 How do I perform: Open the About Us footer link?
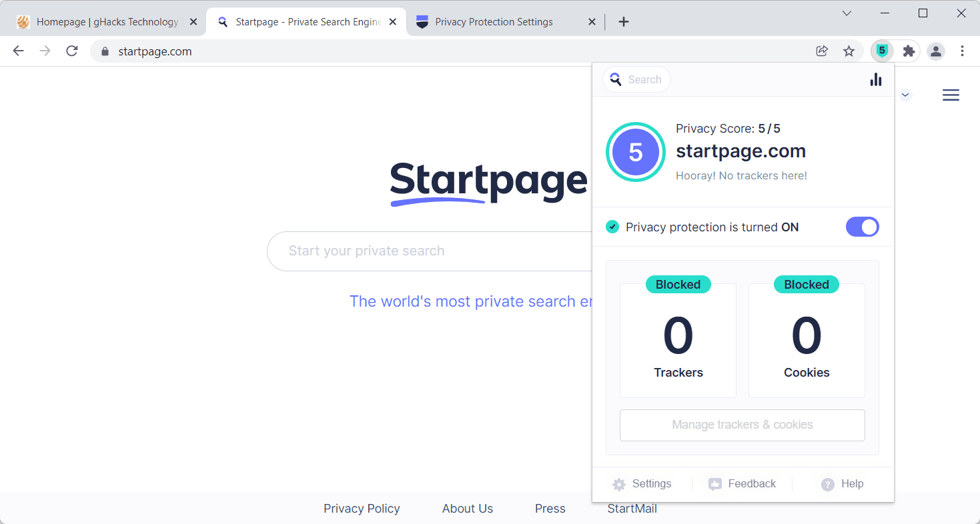[x=468, y=509]
